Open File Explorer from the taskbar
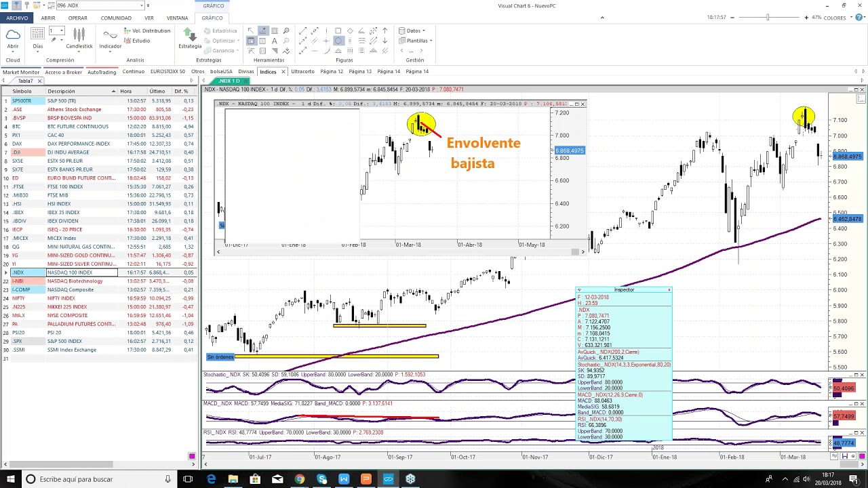This screenshot has height=488, width=868. click(x=233, y=479)
